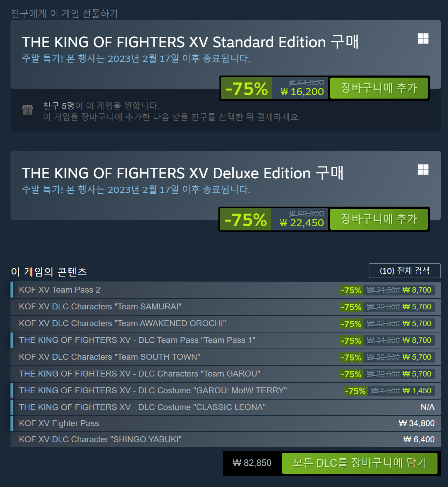This screenshot has height=487, width=448.
Task: Open DLC Team Pass "Team Pass 1"
Action: pos(137,340)
